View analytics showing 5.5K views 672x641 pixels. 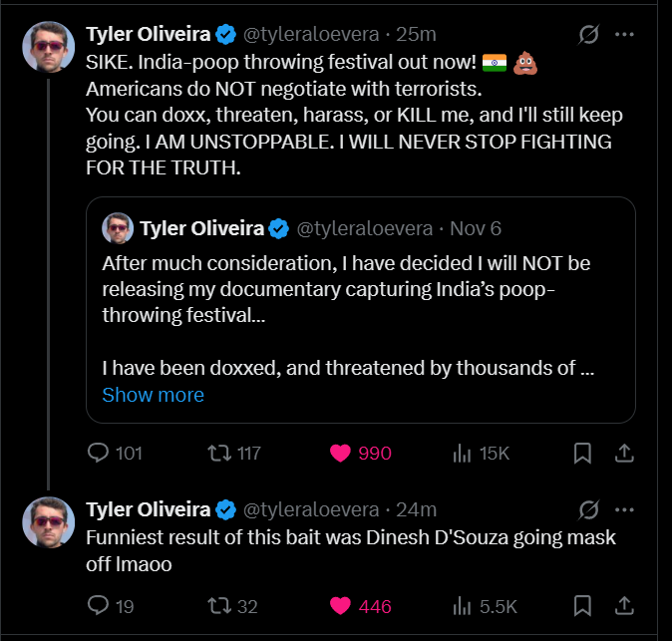pos(463,605)
